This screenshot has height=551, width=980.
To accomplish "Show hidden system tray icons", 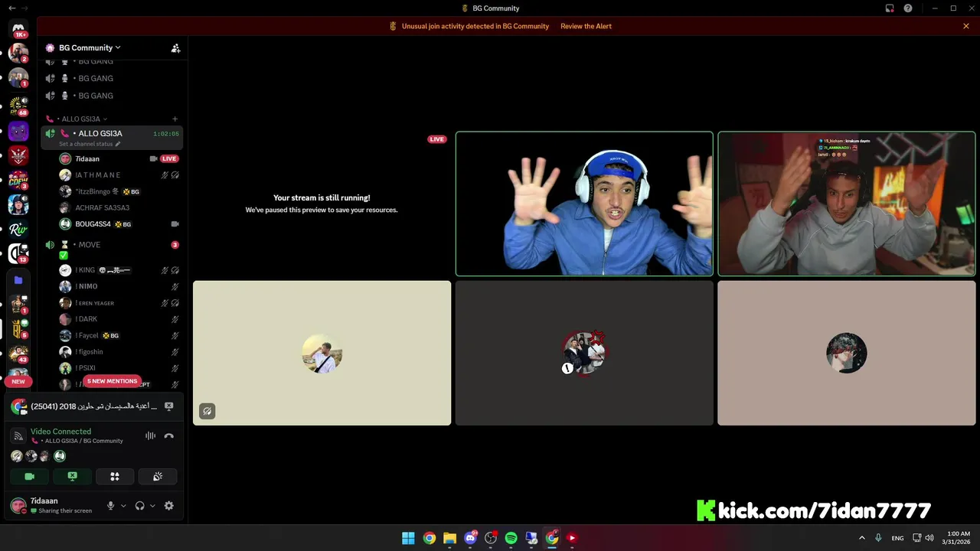I will [x=861, y=538].
